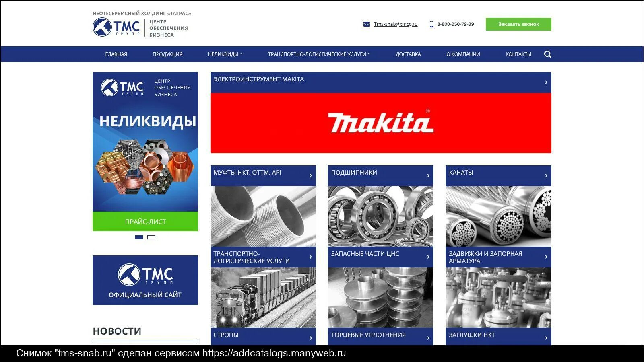Image resolution: width=644 pixels, height=362 pixels.
Task: Click the phone icon beside 8-800-250-79-39
Action: pyautogui.click(x=431, y=24)
